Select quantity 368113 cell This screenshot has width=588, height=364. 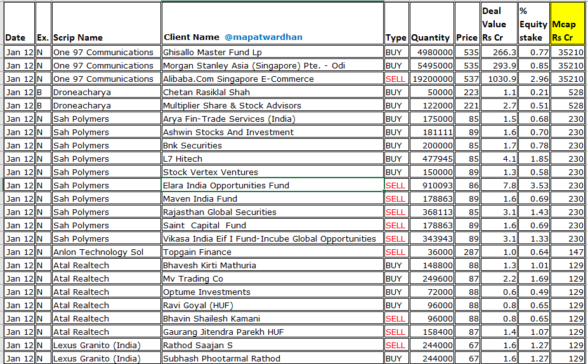[431, 212]
